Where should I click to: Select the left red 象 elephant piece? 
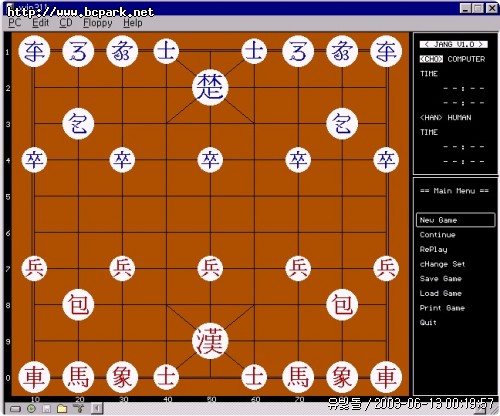point(122,377)
